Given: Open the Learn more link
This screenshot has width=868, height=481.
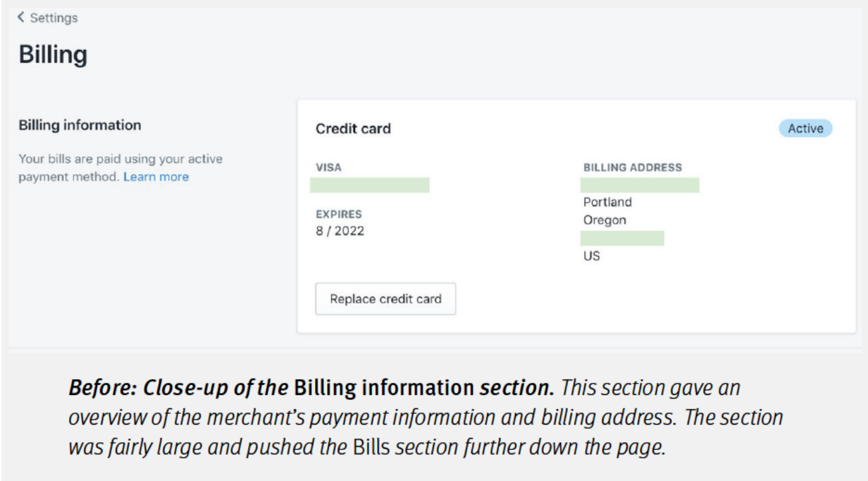Looking at the screenshot, I should pos(156,177).
